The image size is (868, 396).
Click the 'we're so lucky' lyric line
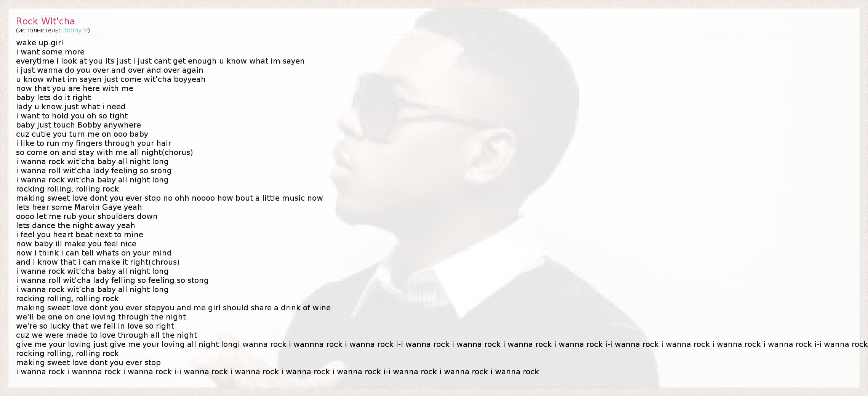tap(95, 326)
